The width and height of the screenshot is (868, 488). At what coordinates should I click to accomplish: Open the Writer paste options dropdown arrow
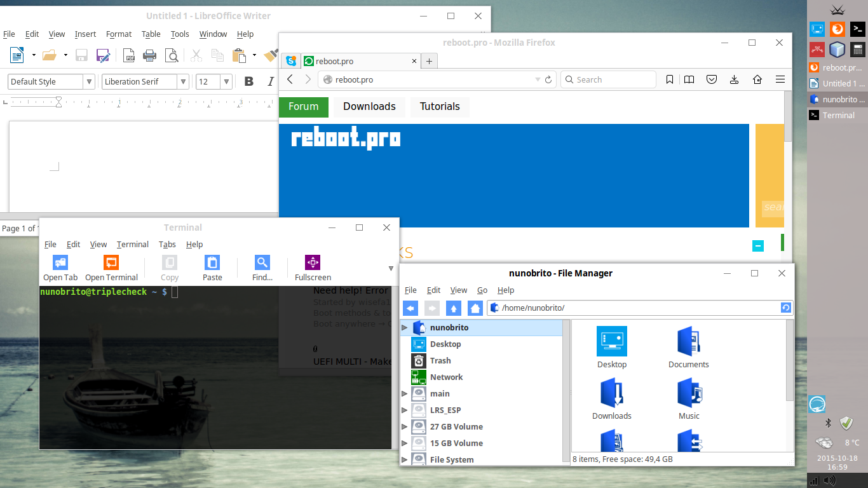(254, 55)
